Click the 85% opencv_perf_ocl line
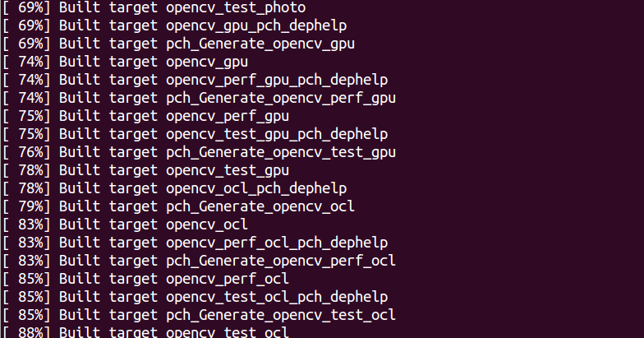Screen dimensions: 644x338 pyautogui.click(x=146, y=280)
